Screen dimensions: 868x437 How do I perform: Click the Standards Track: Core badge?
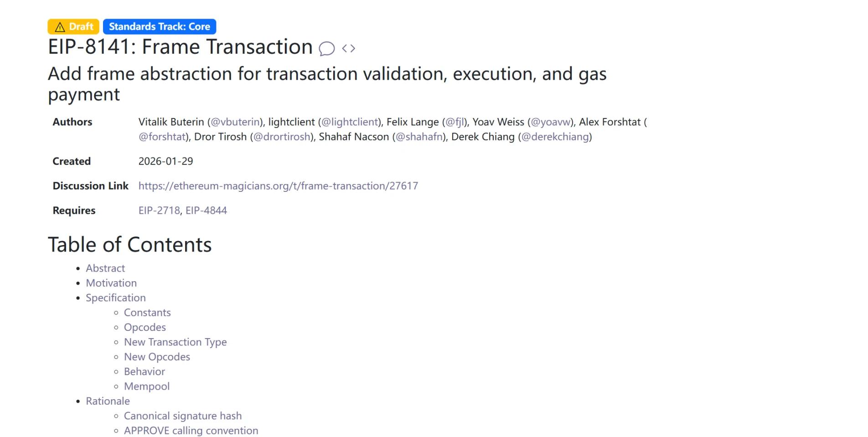tap(160, 26)
